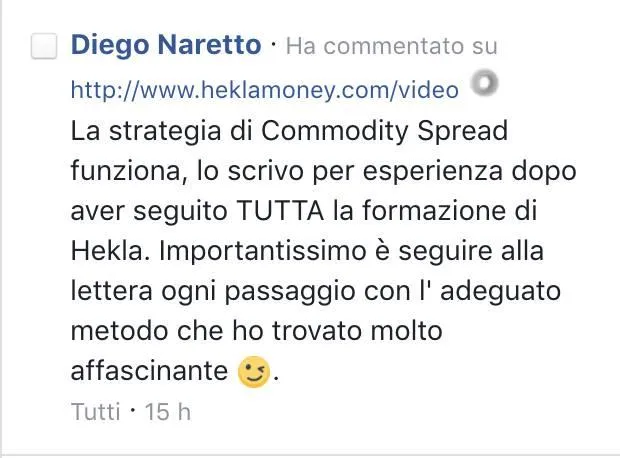
Task: Click the line starting 'funziona, lo scrivo'
Action: pyautogui.click(x=323, y=172)
